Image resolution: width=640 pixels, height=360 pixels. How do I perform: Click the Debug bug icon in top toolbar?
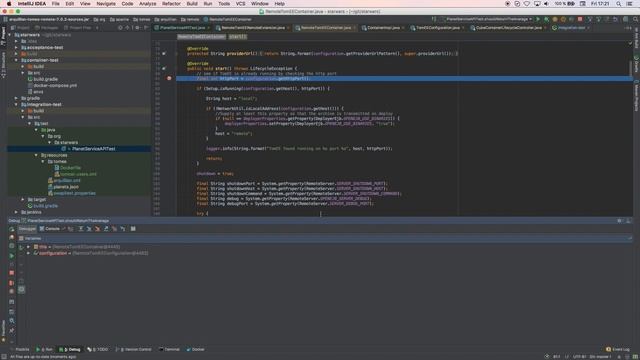(x=546, y=19)
